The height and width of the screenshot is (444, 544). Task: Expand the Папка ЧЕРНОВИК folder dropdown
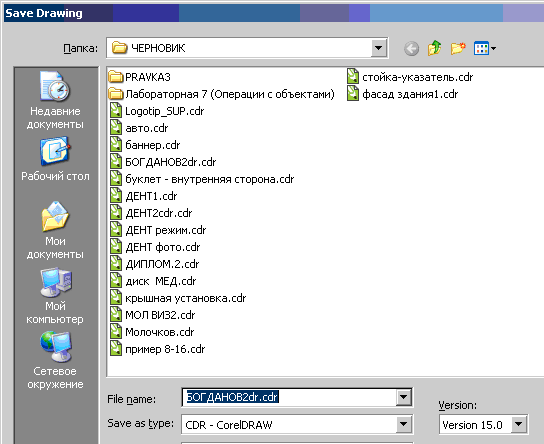coord(379,48)
